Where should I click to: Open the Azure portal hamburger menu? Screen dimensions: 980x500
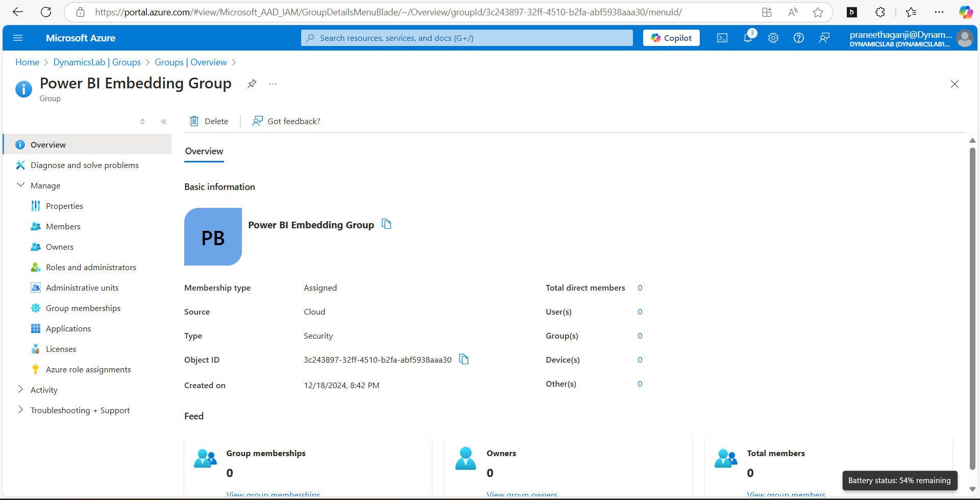(18, 38)
